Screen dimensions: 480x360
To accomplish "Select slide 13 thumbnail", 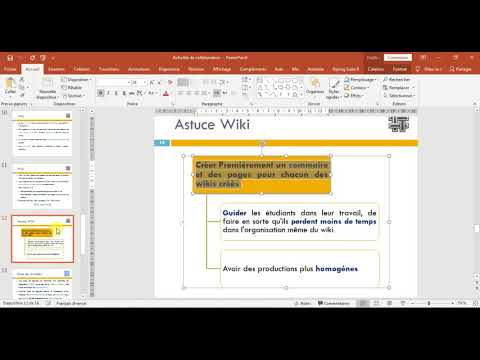I will pyautogui.click(x=42, y=284).
